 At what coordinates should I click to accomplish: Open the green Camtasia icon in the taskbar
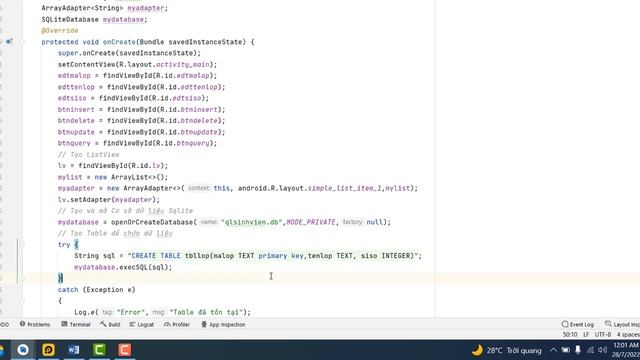[x=99, y=350]
